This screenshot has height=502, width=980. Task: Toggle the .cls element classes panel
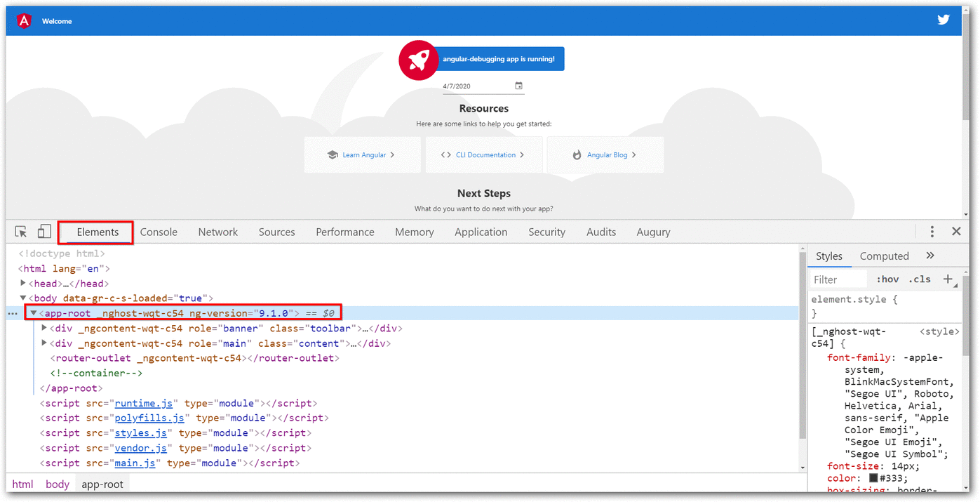coord(920,279)
